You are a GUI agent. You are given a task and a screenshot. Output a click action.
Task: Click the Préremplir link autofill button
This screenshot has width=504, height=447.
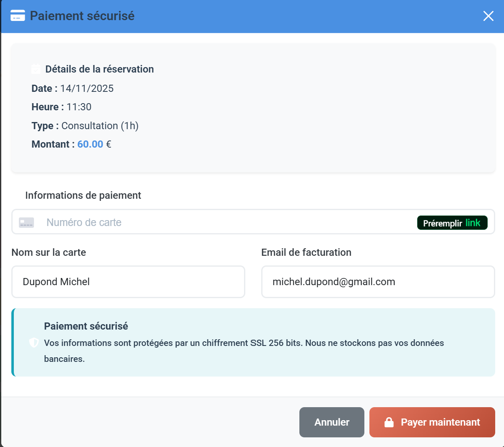click(452, 223)
